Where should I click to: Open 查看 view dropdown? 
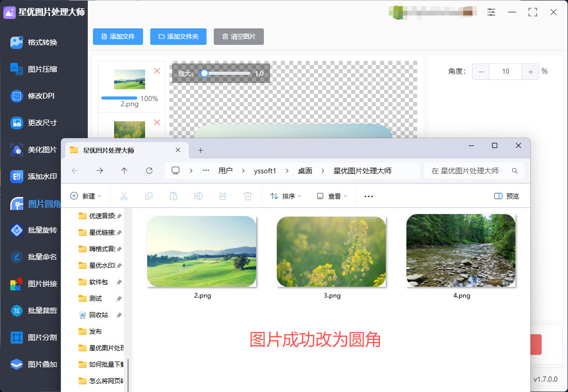coord(332,196)
